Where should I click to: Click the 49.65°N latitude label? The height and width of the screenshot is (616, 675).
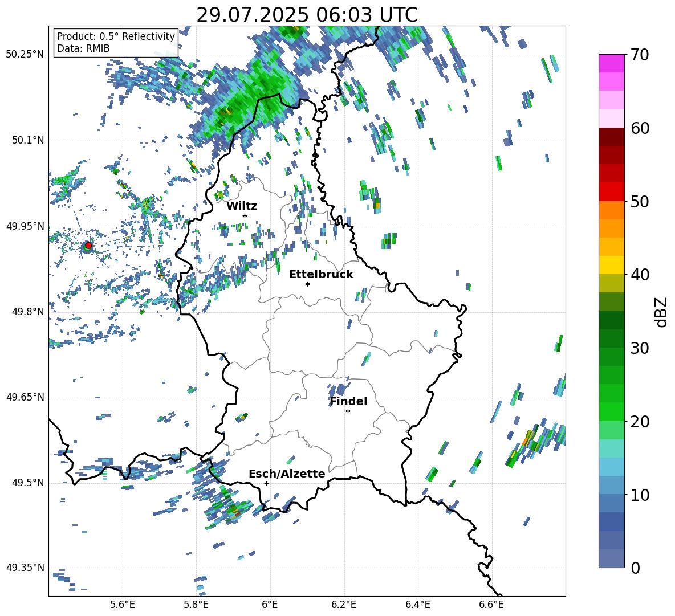25,397
